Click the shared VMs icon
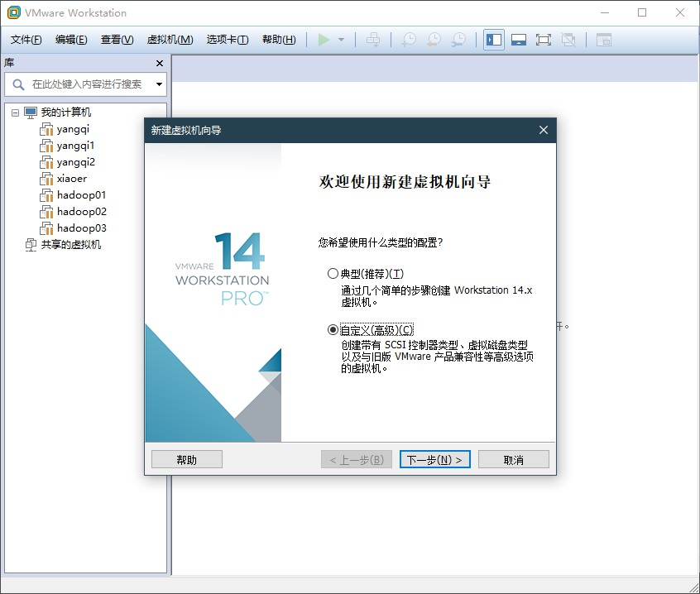This screenshot has width=700, height=594. coord(31,245)
